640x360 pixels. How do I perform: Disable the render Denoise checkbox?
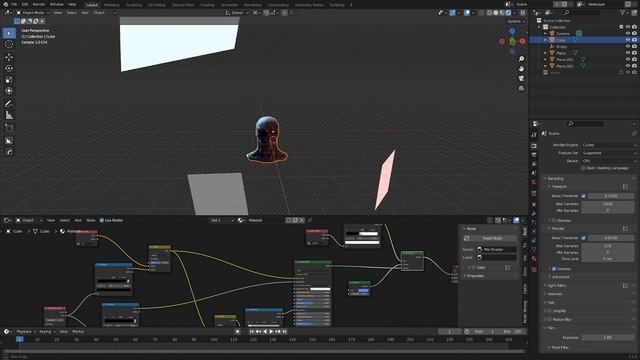pyautogui.click(x=554, y=269)
